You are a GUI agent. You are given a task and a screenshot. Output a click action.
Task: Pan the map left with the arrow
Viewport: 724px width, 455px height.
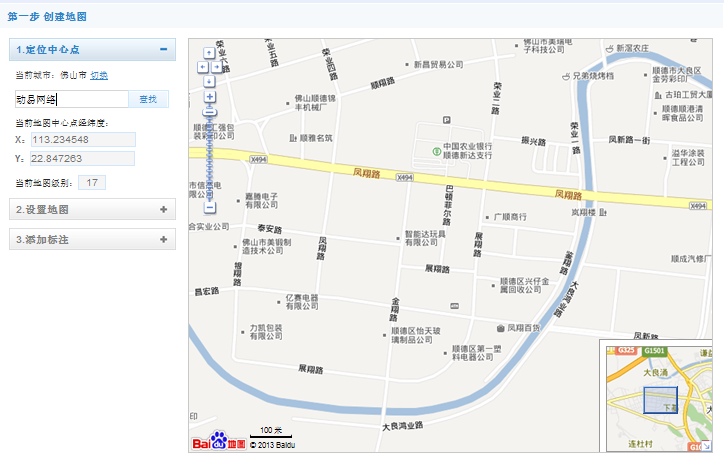[x=203, y=66]
